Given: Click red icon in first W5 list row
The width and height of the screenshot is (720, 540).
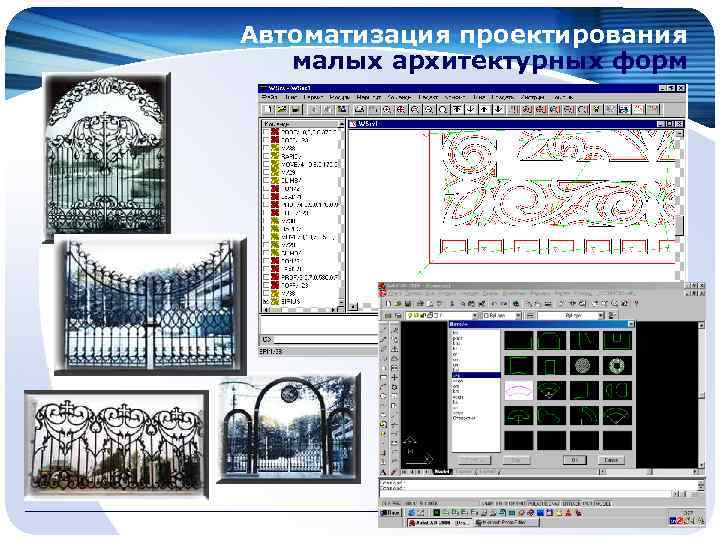Looking at the screenshot, I should coord(275,132).
